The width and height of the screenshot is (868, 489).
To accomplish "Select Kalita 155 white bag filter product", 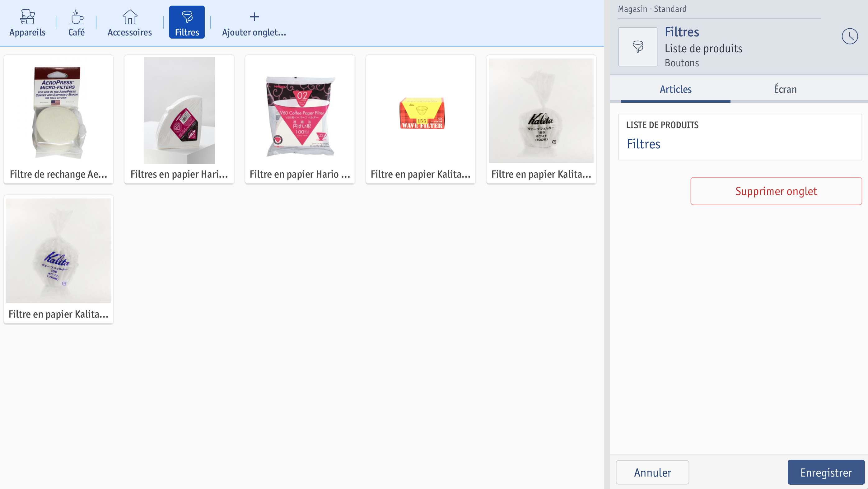I will [541, 119].
